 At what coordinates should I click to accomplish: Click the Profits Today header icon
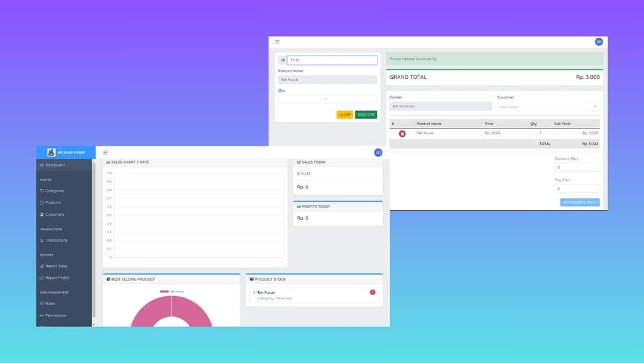point(299,207)
